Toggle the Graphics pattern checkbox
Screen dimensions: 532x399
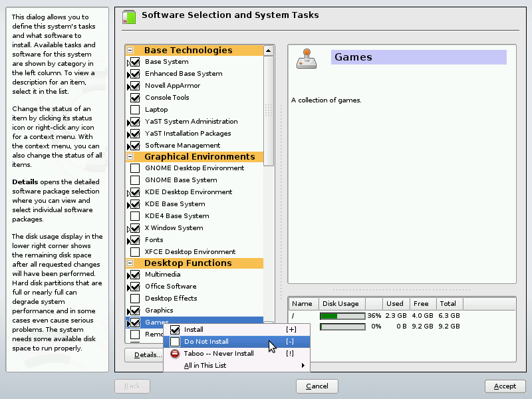[135, 311]
